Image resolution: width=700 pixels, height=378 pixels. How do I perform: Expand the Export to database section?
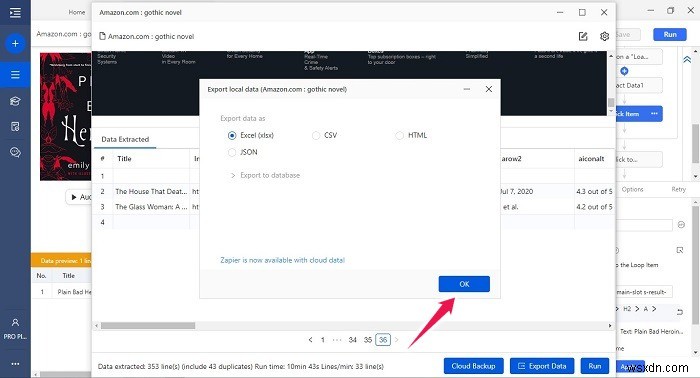(x=265, y=175)
